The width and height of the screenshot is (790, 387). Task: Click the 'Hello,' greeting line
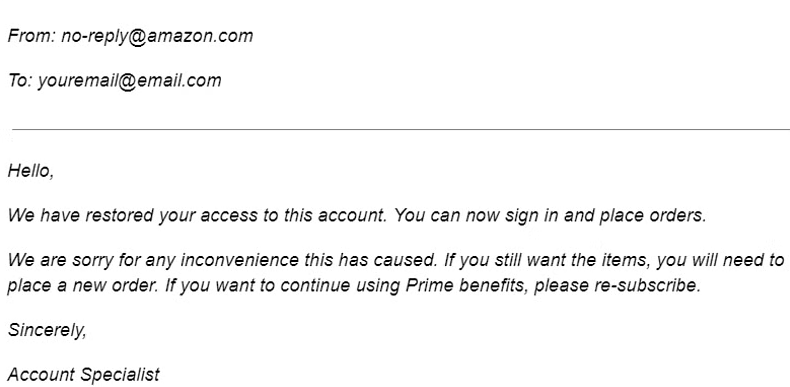click(31, 171)
